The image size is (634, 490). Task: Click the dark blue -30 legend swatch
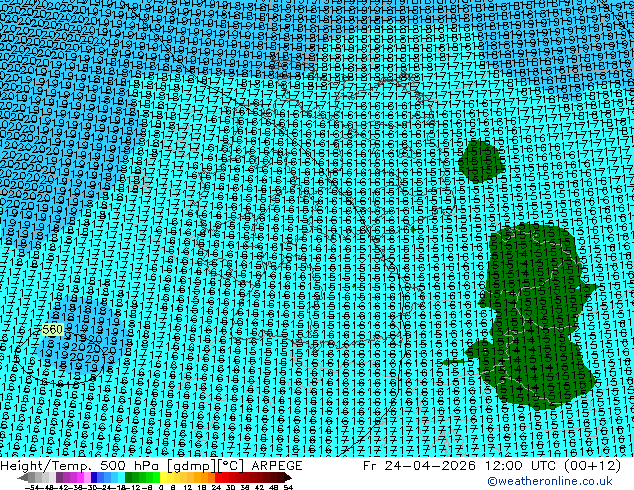click(x=94, y=477)
